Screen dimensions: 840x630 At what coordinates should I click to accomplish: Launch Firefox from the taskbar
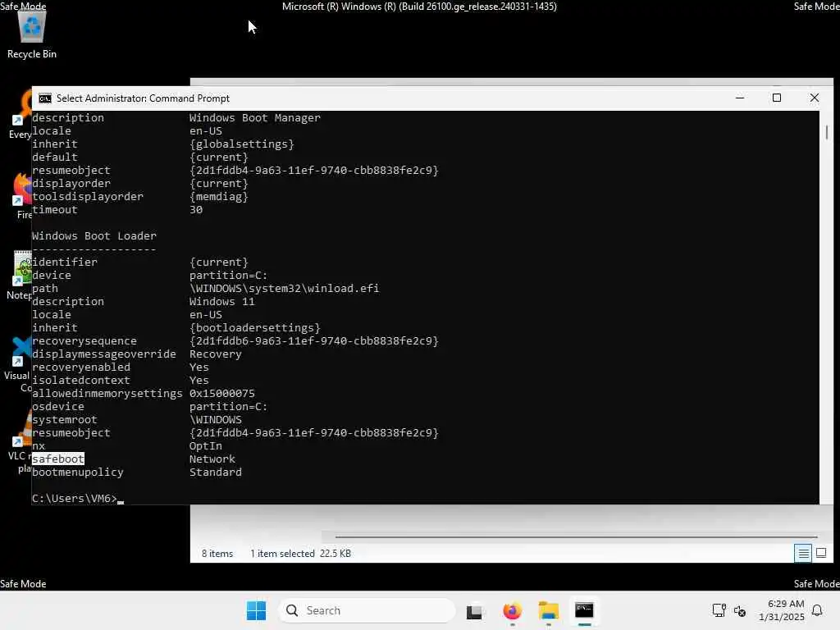(512, 610)
